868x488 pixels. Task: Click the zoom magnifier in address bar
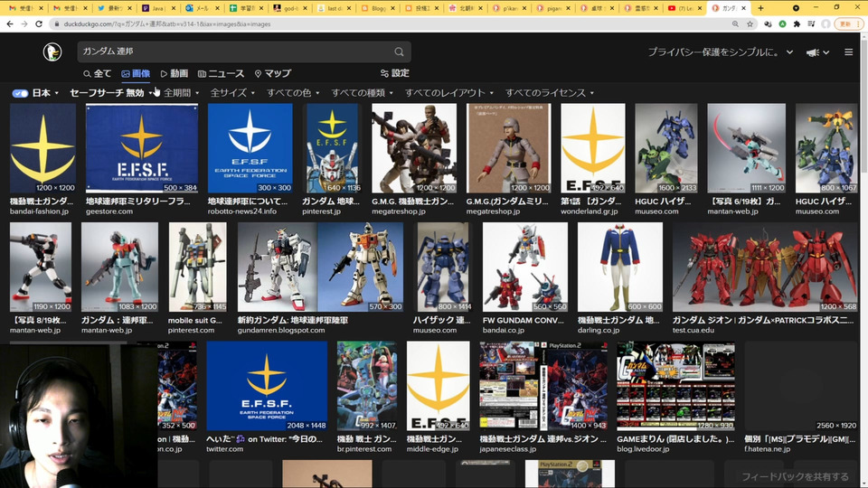[735, 23]
